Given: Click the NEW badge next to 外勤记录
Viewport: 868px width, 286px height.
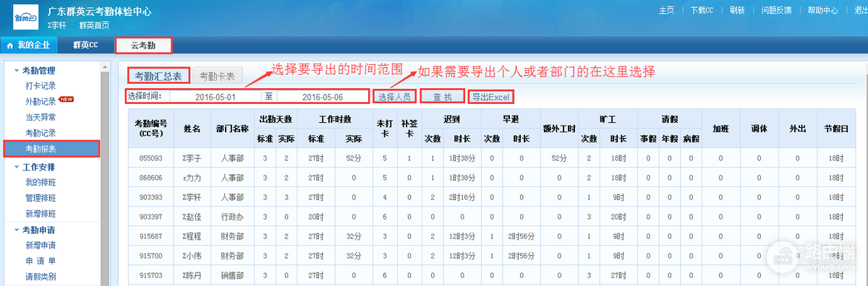Looking at the screenshot, I should (x=67, y=100).
